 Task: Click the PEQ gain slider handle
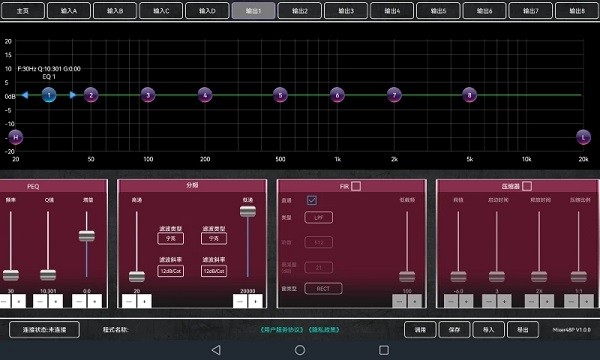coord(87,236)
